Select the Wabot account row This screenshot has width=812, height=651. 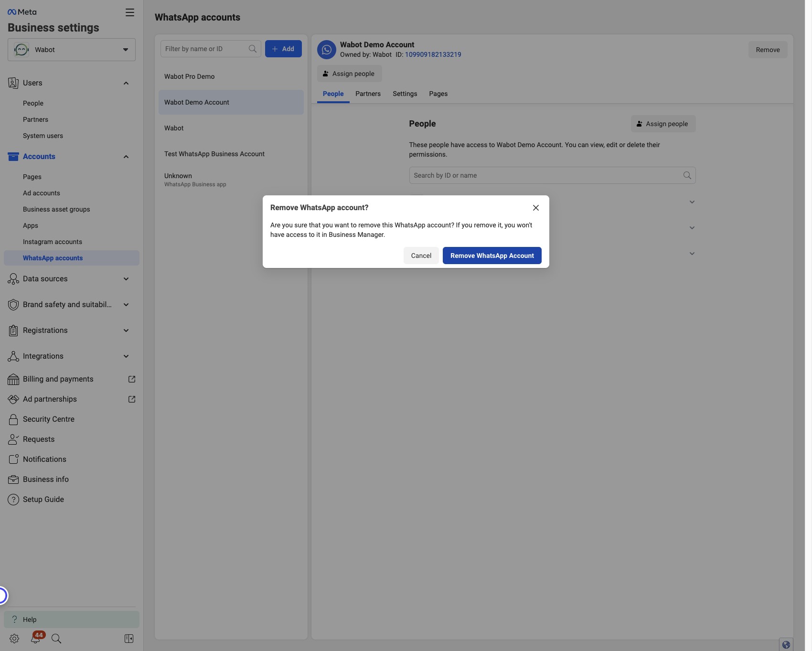click(231, 128)
